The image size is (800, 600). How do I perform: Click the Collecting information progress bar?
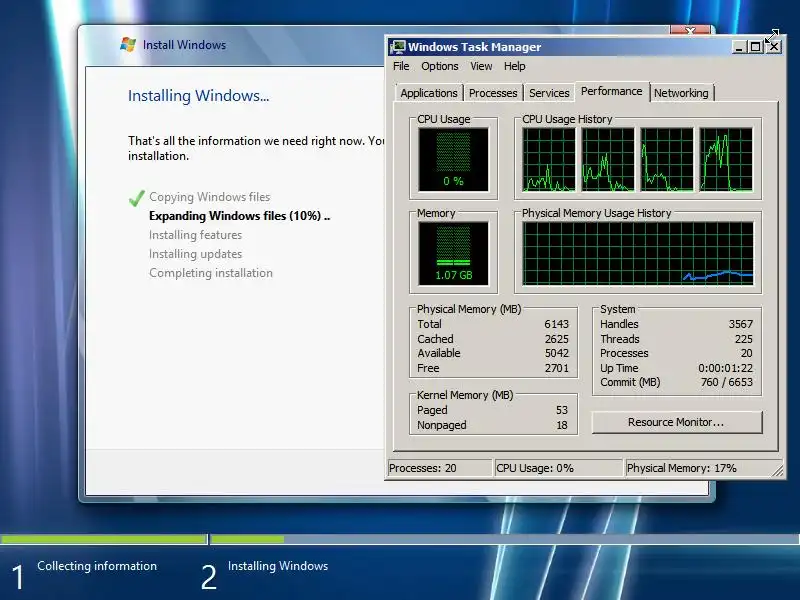click(104, 539)
